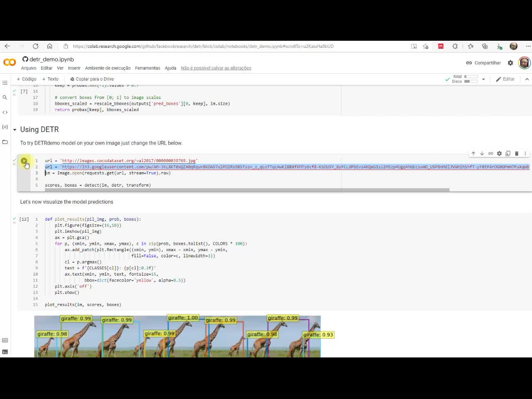Reload the browser page

click(35, 46)
